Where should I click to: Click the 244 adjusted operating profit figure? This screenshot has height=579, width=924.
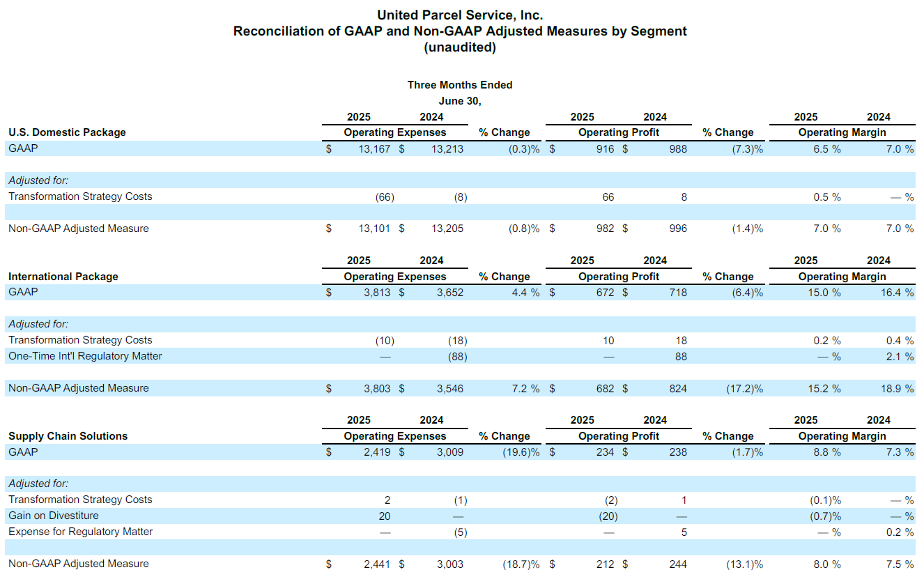click(x=678, y=564)
